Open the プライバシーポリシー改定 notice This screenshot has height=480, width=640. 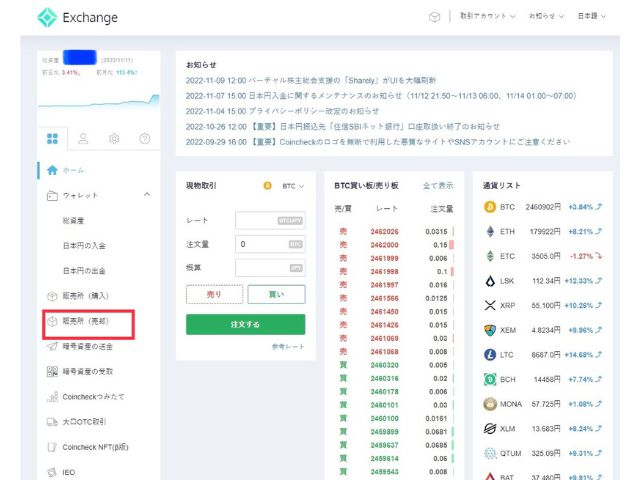tap(282, 111)
